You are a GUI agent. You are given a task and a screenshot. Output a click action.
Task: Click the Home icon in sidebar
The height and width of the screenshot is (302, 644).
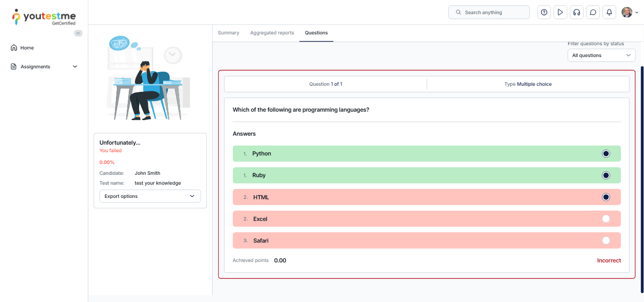(x=14, y=48)
